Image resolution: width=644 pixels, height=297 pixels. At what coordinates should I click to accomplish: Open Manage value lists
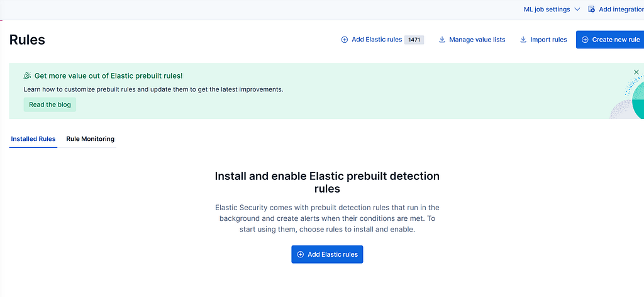(477, 40)
